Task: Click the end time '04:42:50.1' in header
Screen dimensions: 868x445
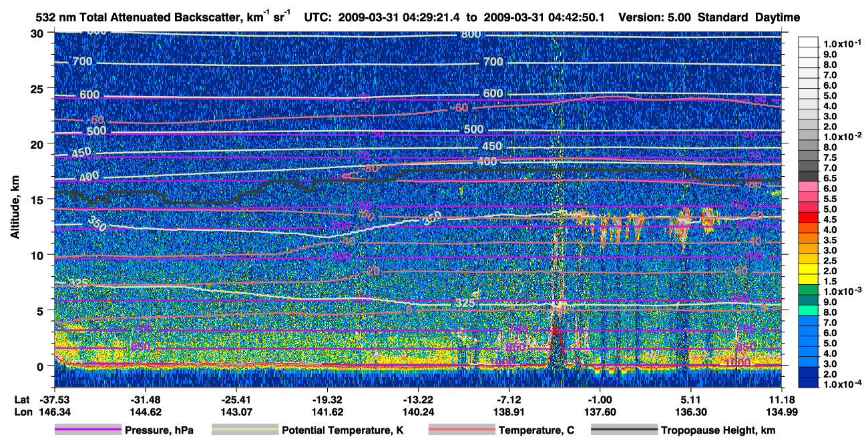Action: point(576,17)
